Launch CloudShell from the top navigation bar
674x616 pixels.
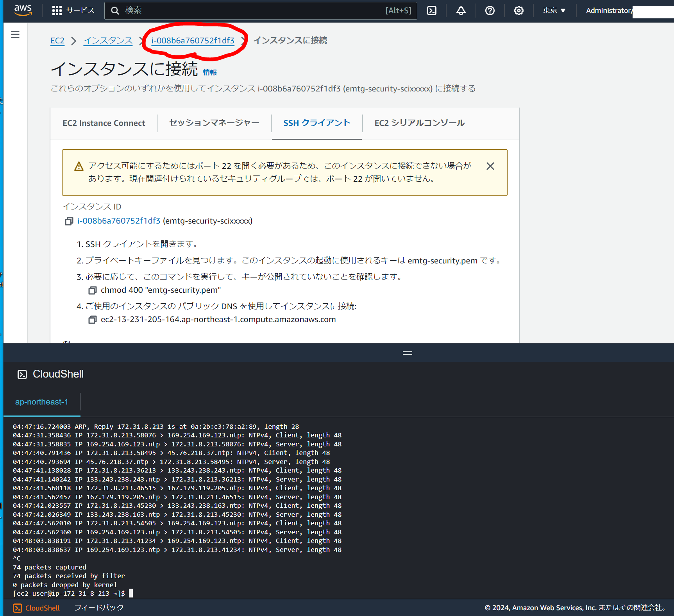[x=432, y=11]
